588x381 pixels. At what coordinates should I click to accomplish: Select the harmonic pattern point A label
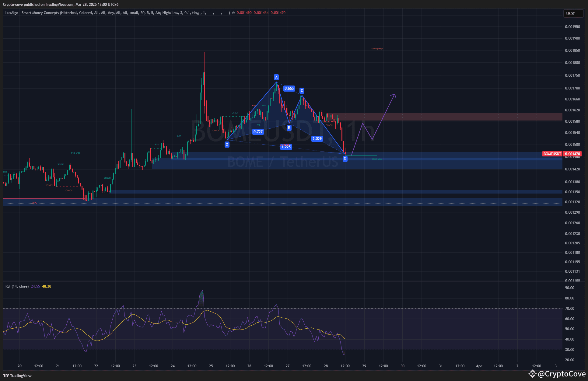coord(276,77)
